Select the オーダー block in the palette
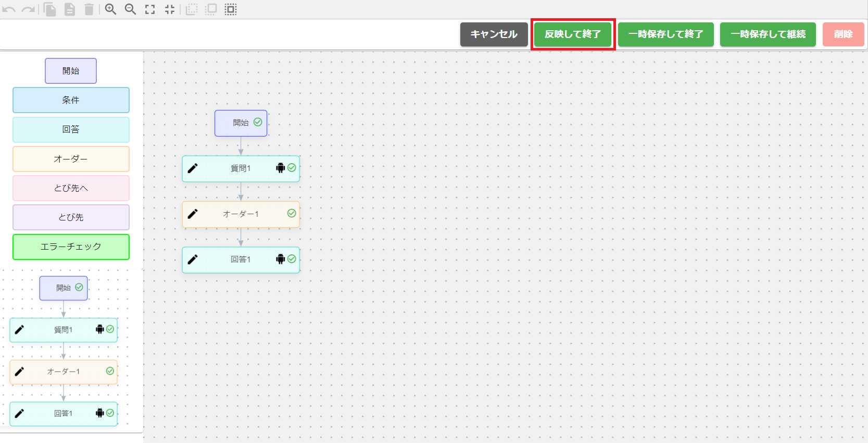Image resolution: width=868 pixels, height=443 pixels. pyautogui.click(x=71, y=159)
